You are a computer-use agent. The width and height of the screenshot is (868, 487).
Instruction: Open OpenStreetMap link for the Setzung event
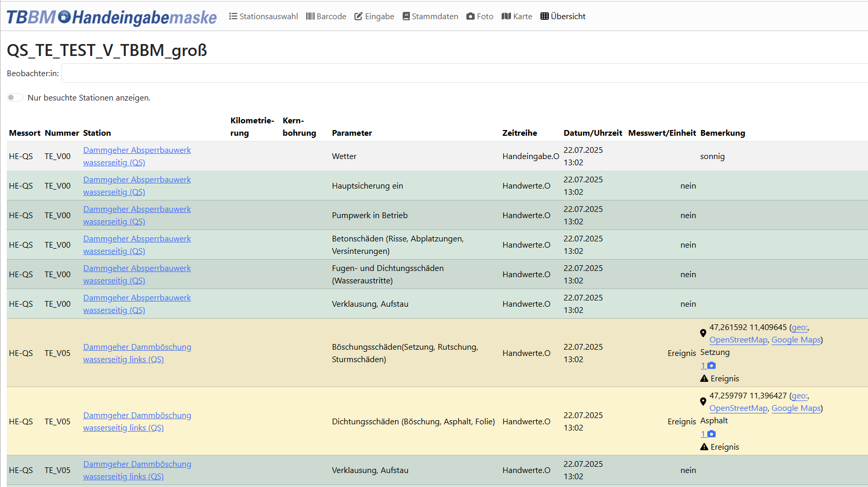tap(738, 340)
